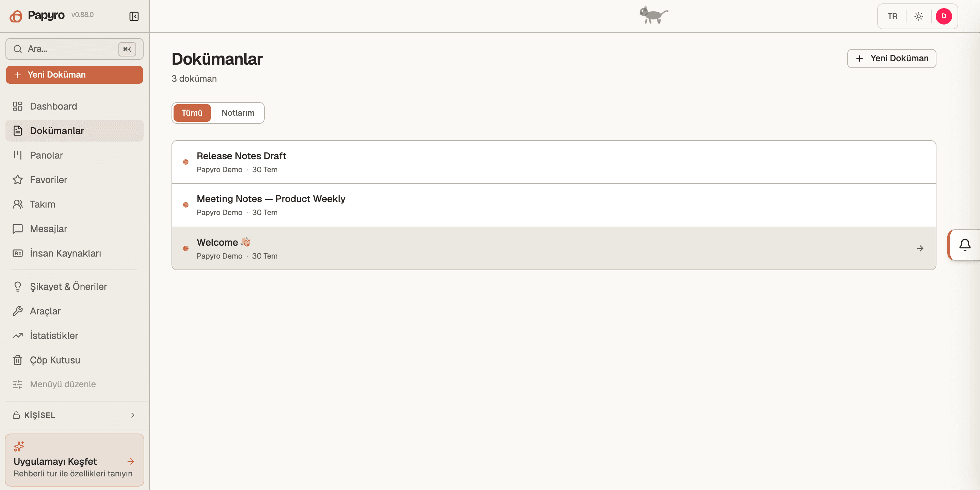Click the "3 doküman" count text
This screenshot has width=980, height=490.
[x=194, y=79]
